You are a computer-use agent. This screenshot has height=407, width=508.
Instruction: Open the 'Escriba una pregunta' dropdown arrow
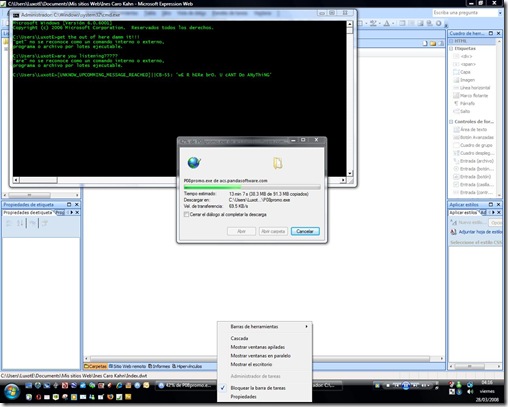[500, 13]
